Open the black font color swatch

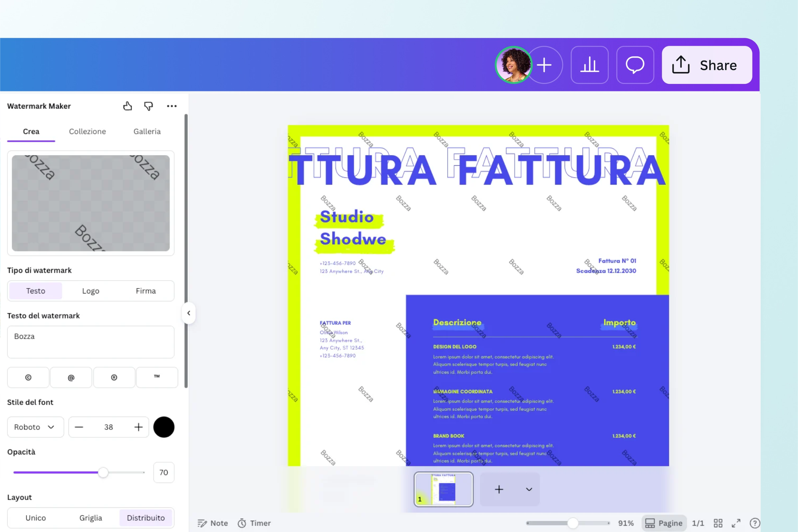164,427
